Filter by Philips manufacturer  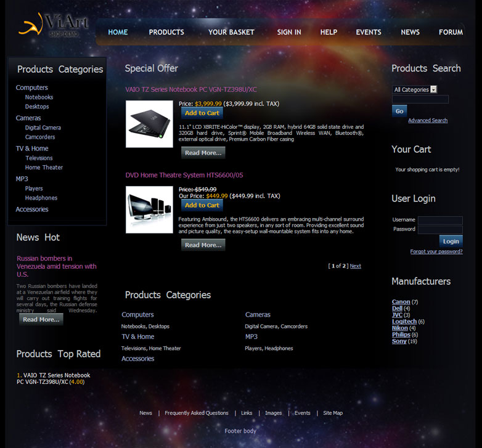point(401,335)
